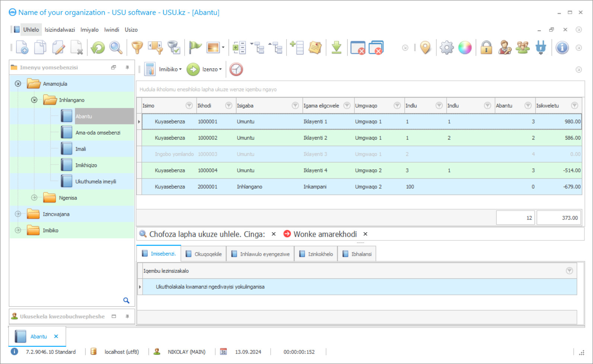Click the copy record icon
Image resolution: width=593 pixels, height=364 pixels.
40,48
